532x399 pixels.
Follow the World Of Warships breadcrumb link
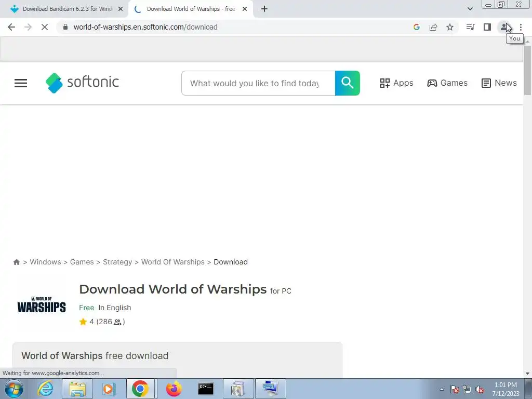point(172,262)
